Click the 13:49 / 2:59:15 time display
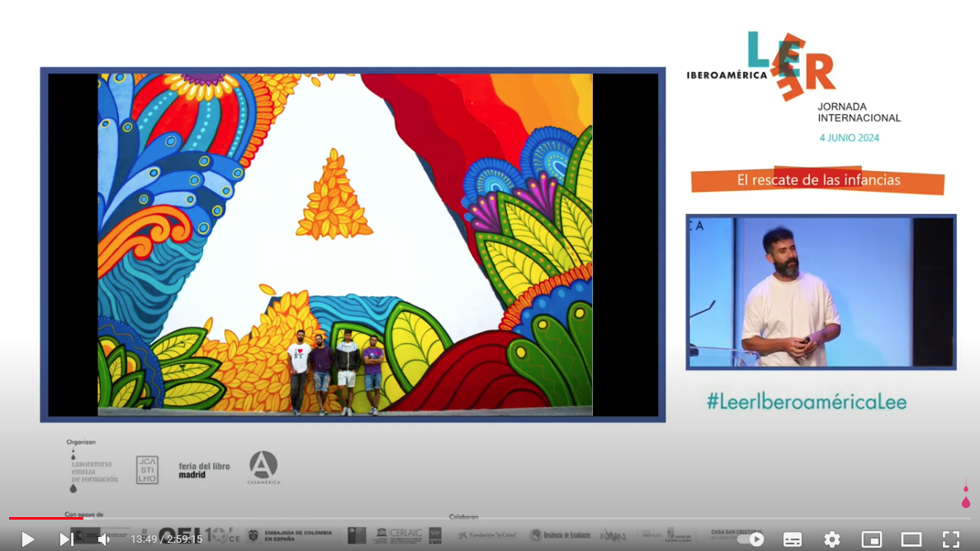 pyautogui.click(x=166, y=539)
